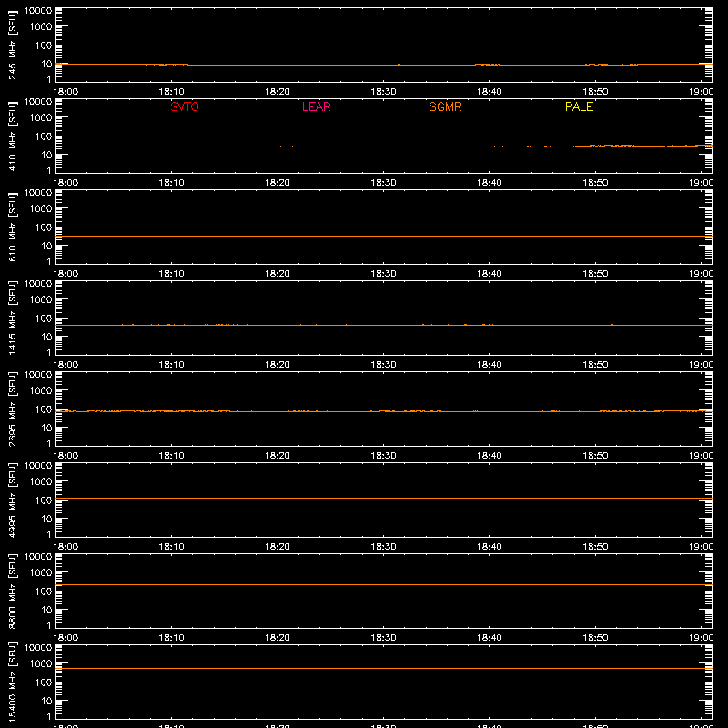The image size is (728, 728).
Task: Select the 15400 MHz [SFU] axis title
Action: click(12, 682)
